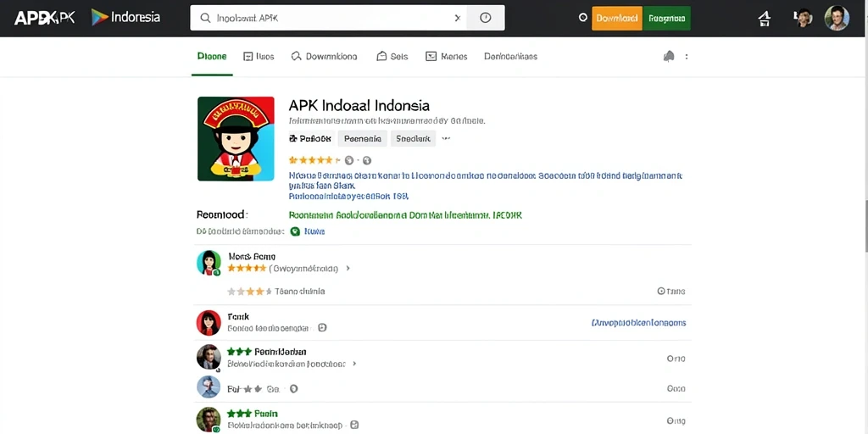Open the last tab, Denincanians
Viewport: 868px width, 434px height.
[x=510, y=57]
